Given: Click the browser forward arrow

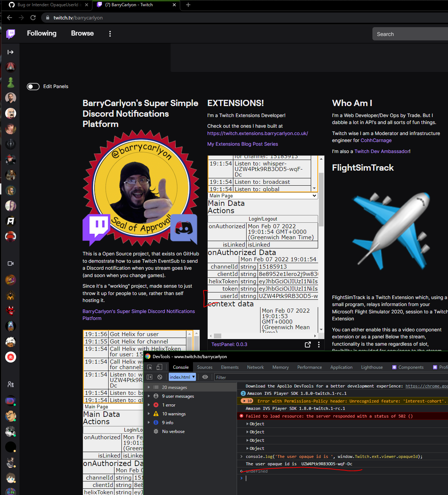Looking at the screenshot, I should (21, 18).
